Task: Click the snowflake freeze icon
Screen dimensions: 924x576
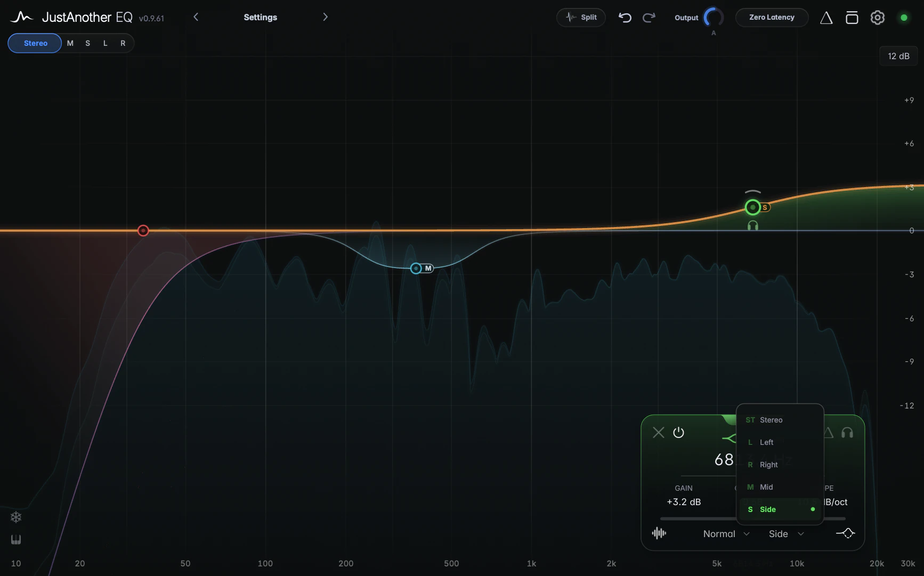Action: tap(16, 517)
